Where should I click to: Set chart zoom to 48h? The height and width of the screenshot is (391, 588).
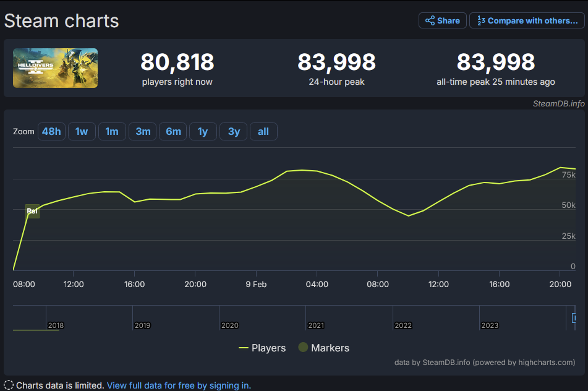coord(51,132)
